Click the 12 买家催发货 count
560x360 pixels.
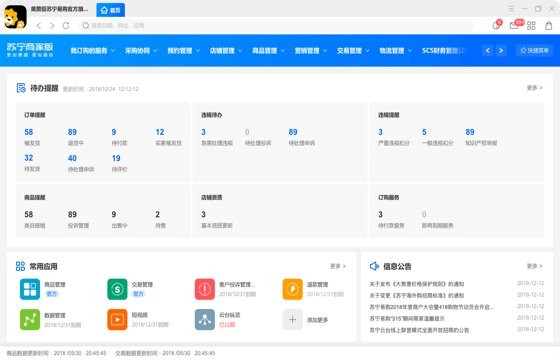[x=160, y=132]
